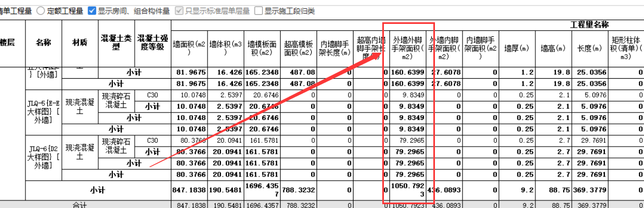Select the 墙高(m) column header
Viewport: 644px width, 208px height.
click(554, 48)
